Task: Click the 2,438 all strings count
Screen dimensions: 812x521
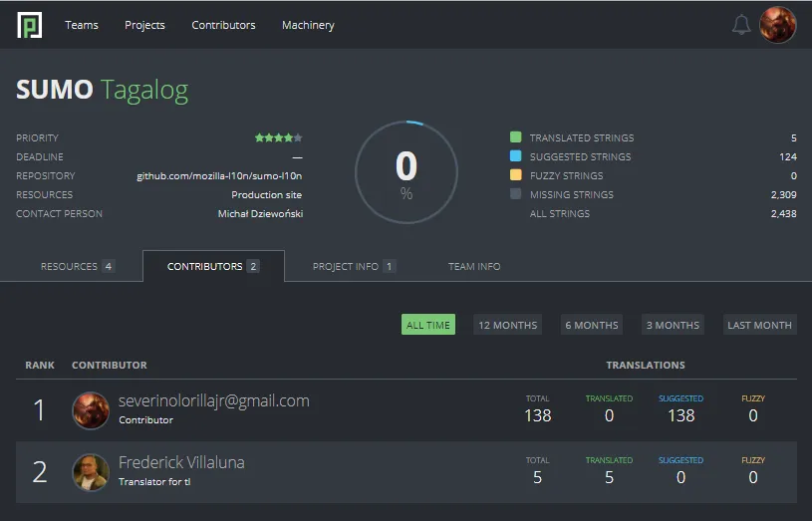Action: [783, 213]
